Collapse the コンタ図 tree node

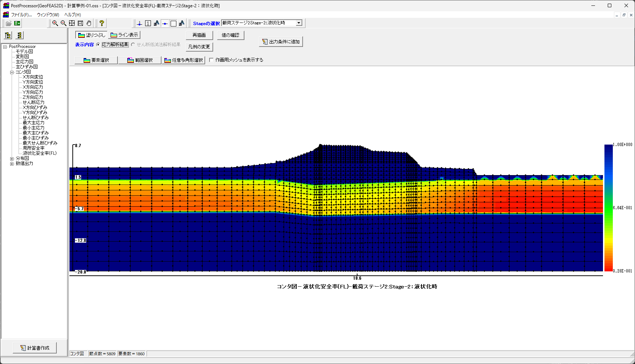12,72
